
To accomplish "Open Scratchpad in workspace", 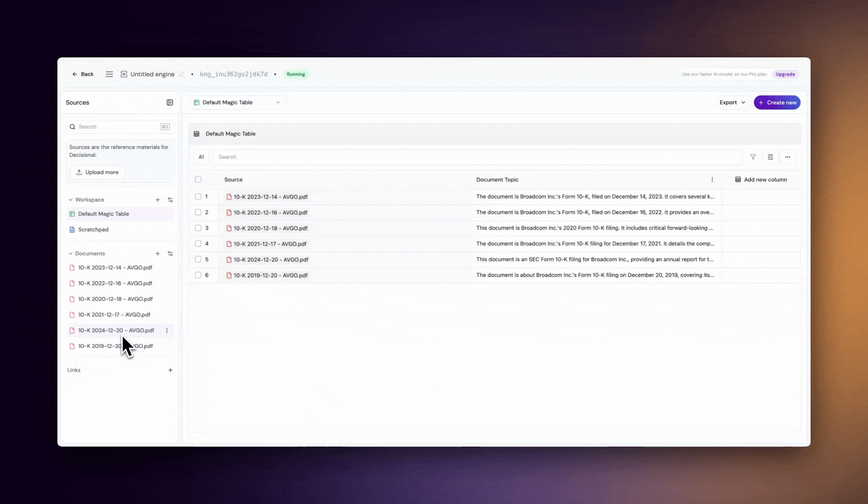I will click(121, 230).
